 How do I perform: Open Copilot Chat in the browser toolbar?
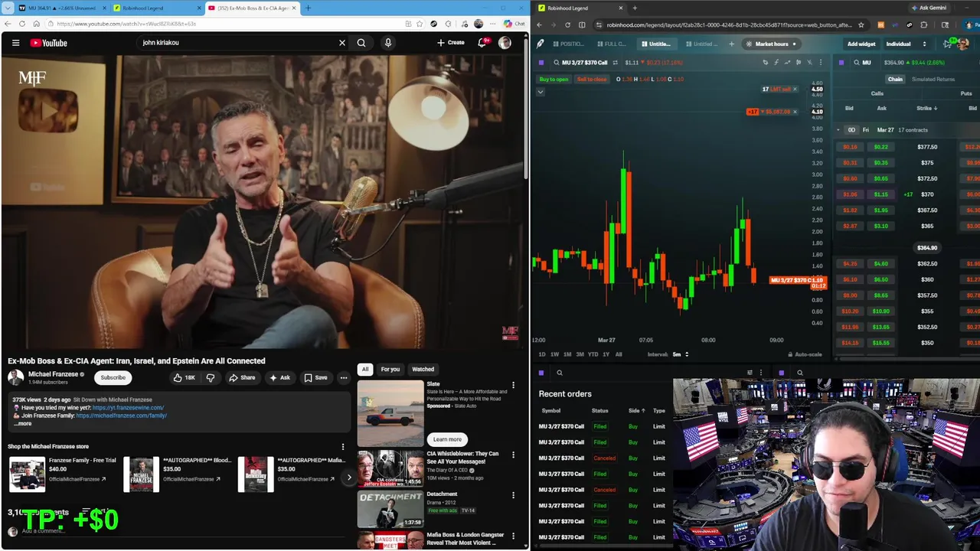tap(514, 24)
